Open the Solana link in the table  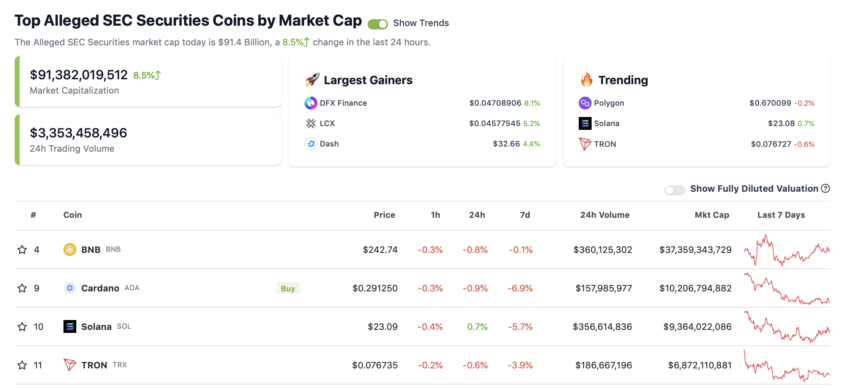point(96,327)
